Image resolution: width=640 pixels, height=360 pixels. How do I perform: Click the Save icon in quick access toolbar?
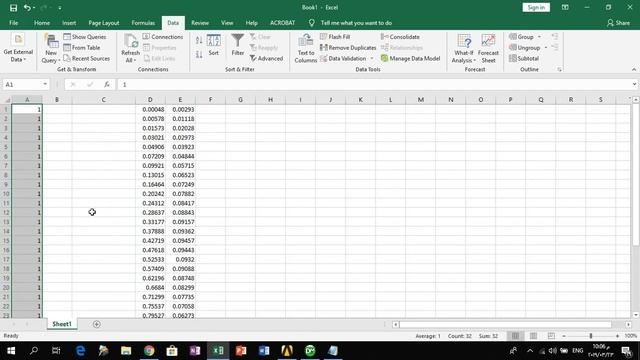pyautogui.click(x=13, y=8)
